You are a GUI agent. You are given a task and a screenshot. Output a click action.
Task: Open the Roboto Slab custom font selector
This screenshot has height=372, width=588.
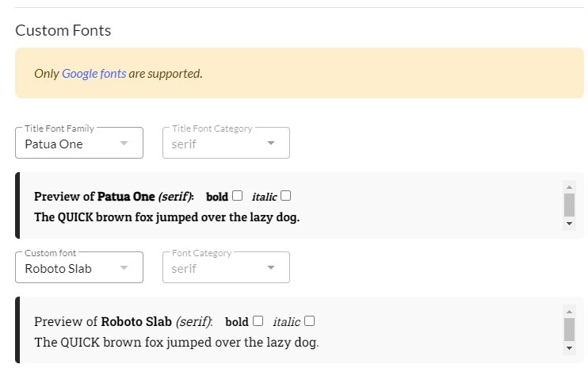79,267
